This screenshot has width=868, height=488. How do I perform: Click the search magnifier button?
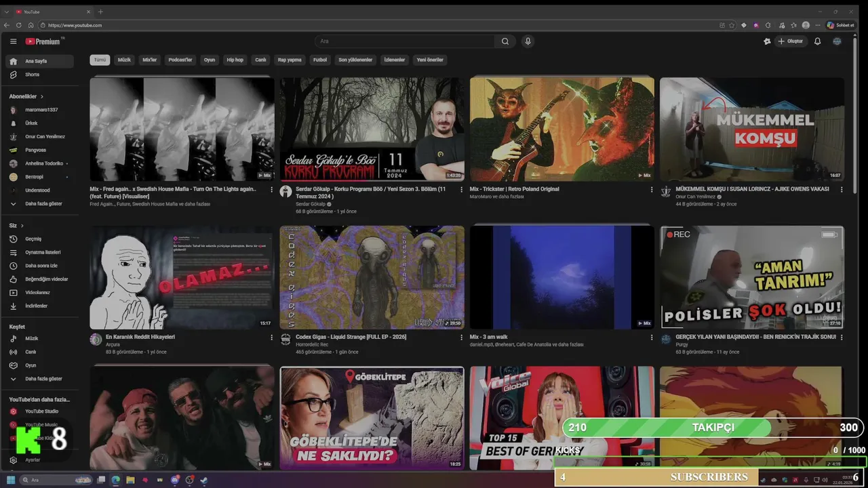(505, 41)
